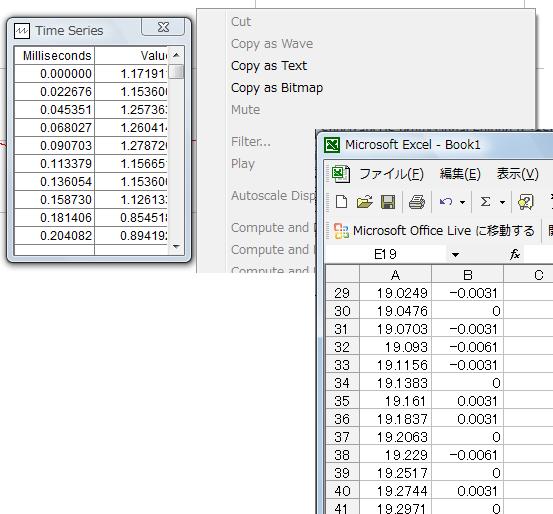Click Time Series scrollbar down arrow
The height and width of the screenshot is (514, 553).
176,247
